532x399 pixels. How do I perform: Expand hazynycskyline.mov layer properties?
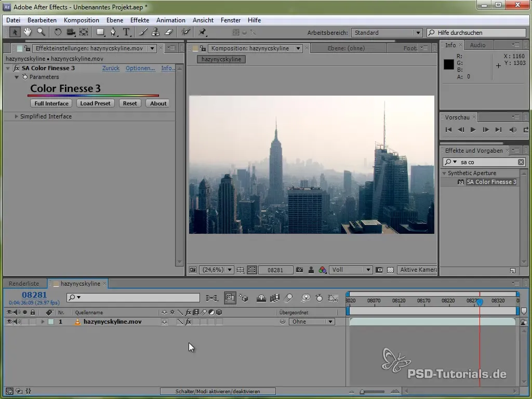(x=43, y=322)
